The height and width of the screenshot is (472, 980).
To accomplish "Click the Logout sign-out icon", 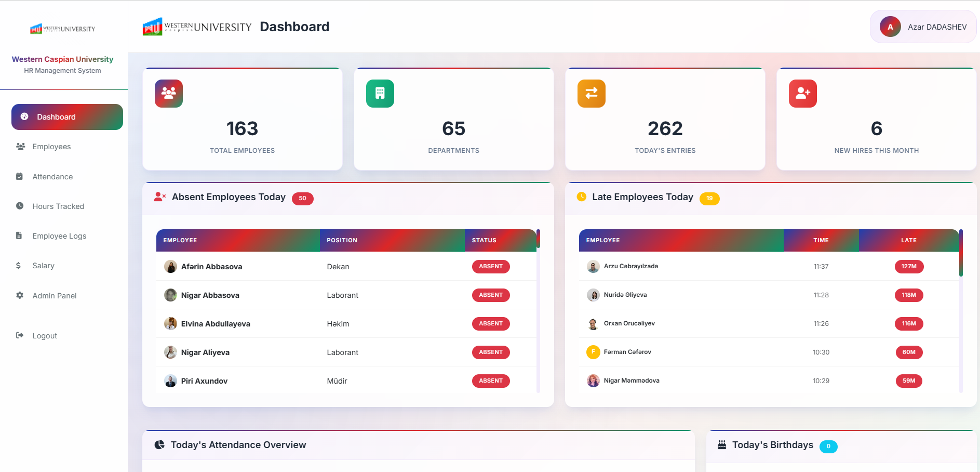I will [20, 335].
